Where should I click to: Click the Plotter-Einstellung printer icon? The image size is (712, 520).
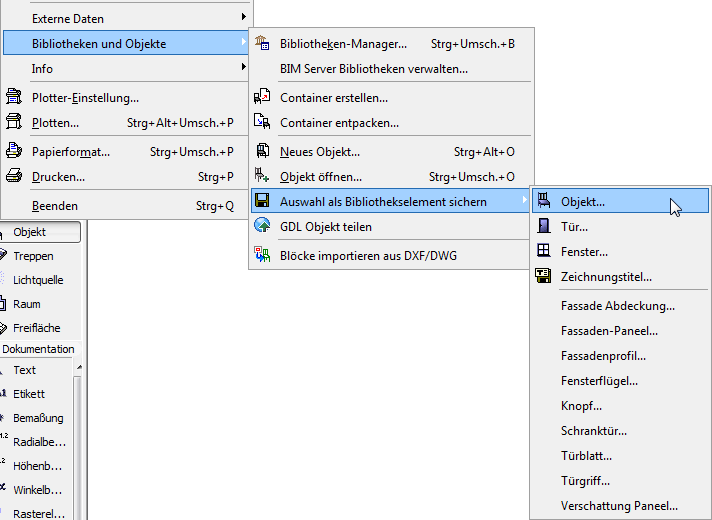point(14,97)
